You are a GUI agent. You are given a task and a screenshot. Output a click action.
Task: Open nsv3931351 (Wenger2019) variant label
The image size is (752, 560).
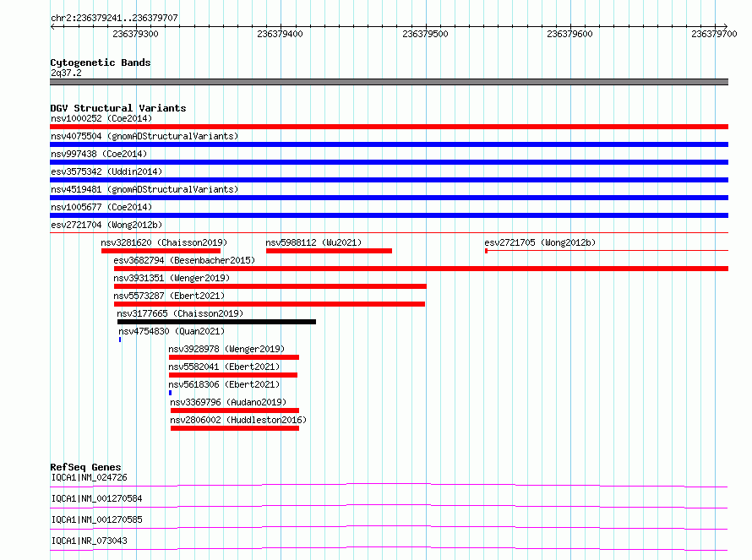(172, 278)
